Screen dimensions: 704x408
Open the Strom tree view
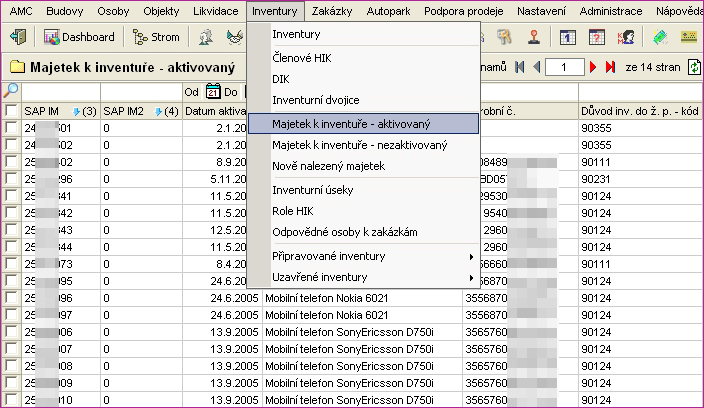(x=156, y=37)
